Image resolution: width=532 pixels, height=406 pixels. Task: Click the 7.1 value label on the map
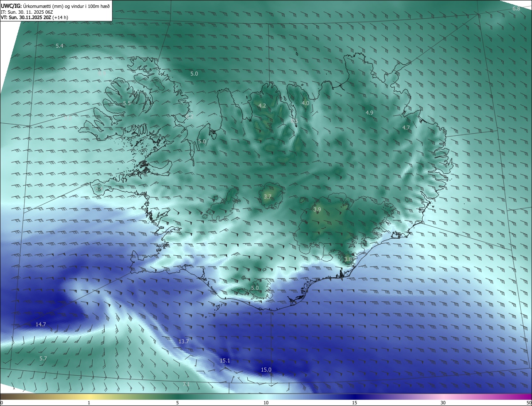click(x=186, y=384)
